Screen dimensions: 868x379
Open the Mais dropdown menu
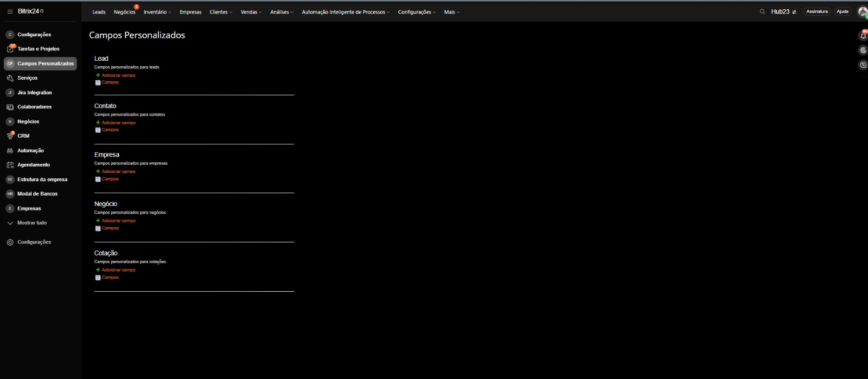click(451, 12)
